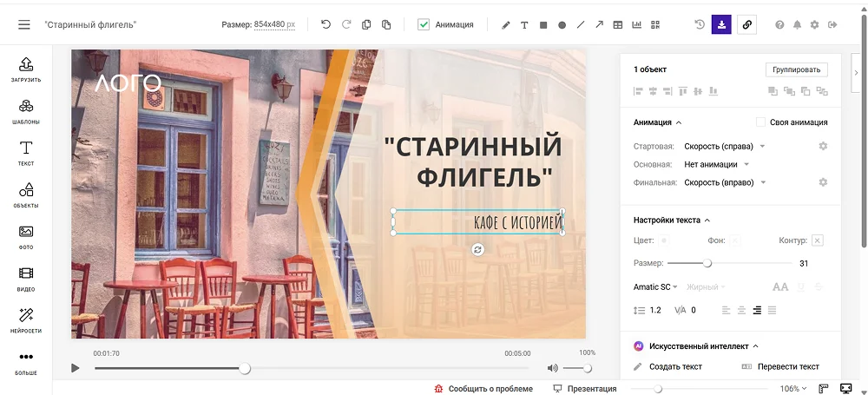Image resolution: width=868 pixels, height=395 pixels.
Task: Select the line tool
Action: tap(580, 25)
